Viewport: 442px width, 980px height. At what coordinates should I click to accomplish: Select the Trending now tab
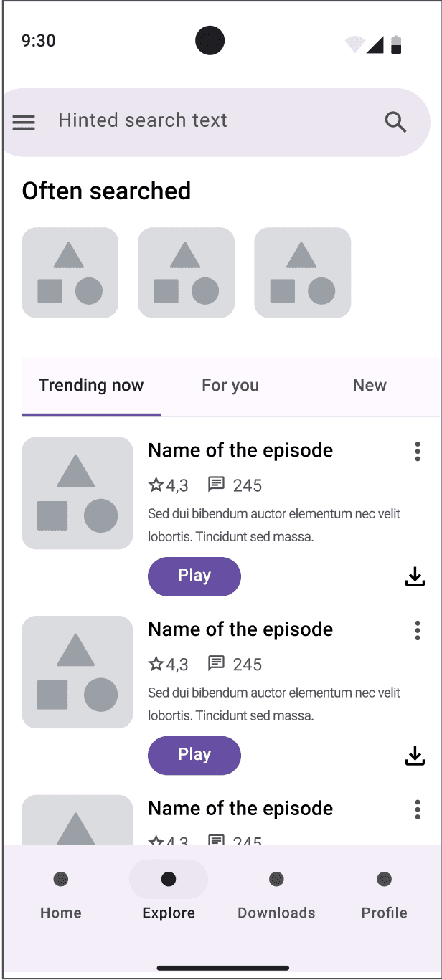(91, 385)
